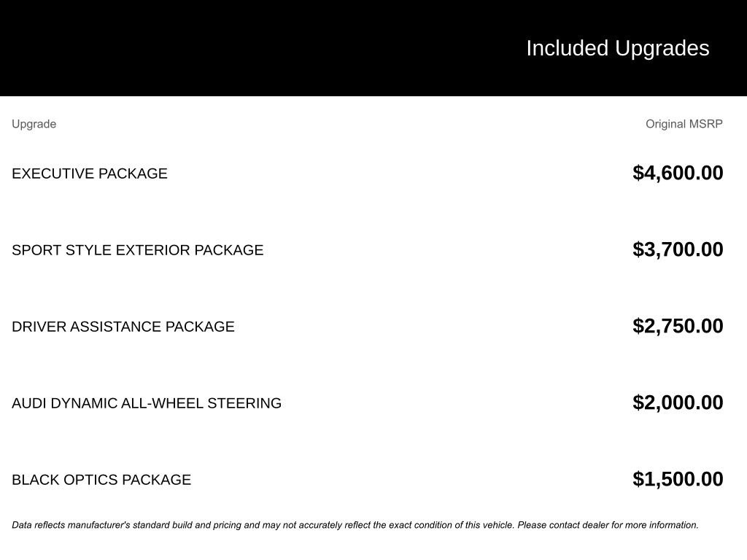Click the $3,700.00 MSRP value
Image resolution: width=747 pixels, height=560 pixels.
(678, 249)
